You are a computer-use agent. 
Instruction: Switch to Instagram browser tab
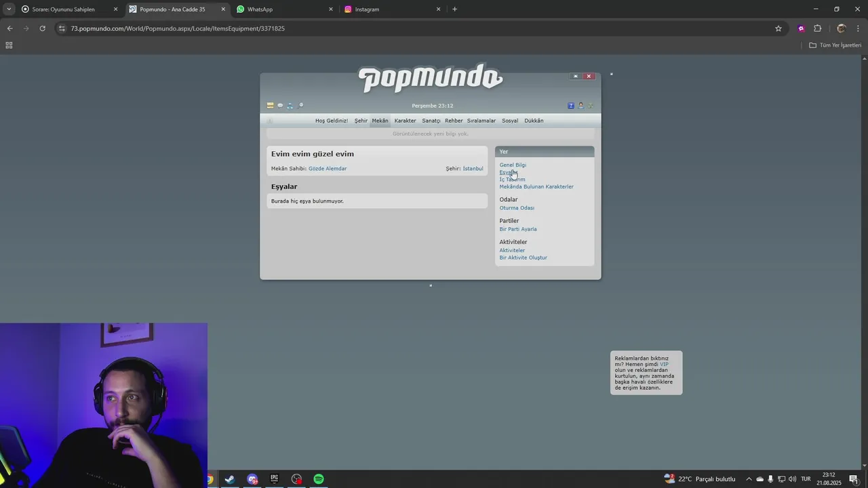(391, 9)
